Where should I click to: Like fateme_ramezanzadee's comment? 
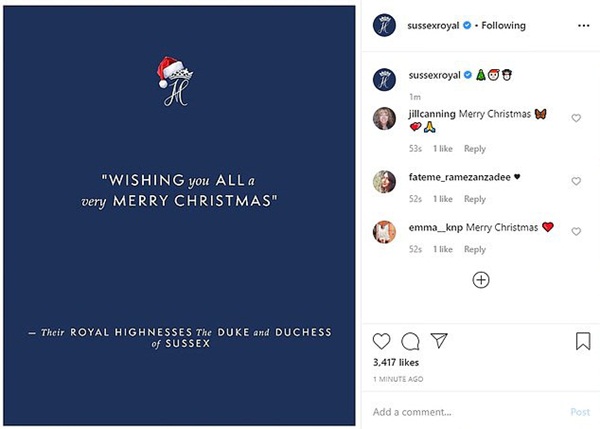576,182
